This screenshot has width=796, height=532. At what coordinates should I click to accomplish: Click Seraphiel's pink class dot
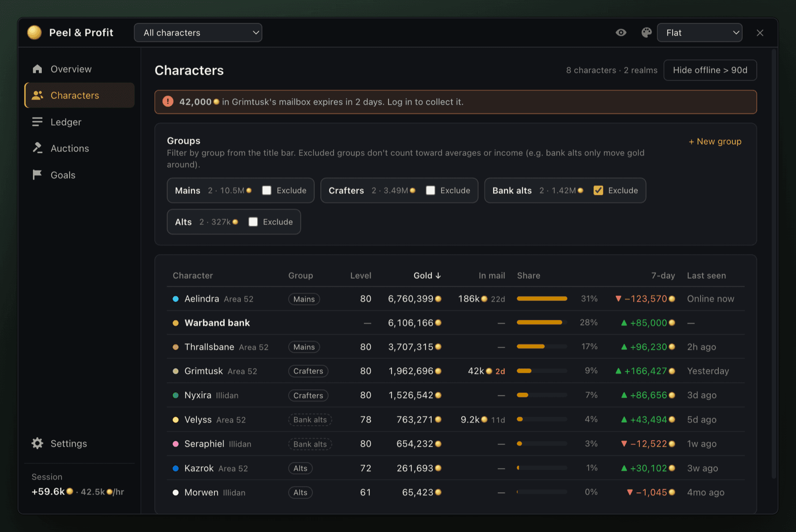click(x=176, y=443)
